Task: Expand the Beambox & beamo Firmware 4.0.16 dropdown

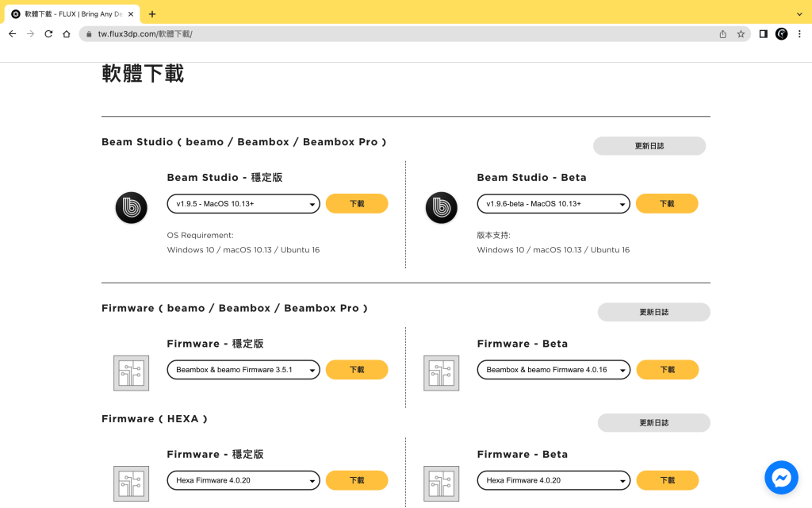Action: [553, 370]
